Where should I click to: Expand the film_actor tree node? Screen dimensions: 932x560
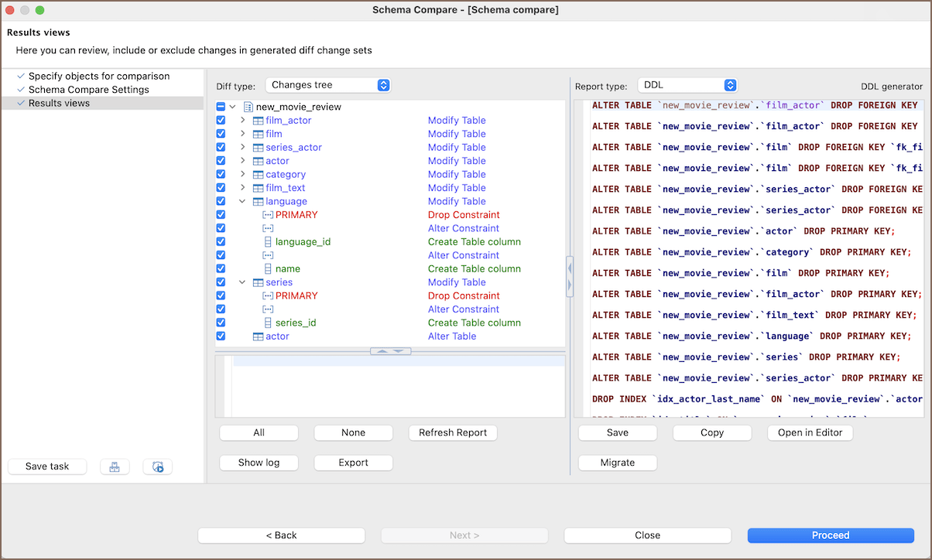242,121
